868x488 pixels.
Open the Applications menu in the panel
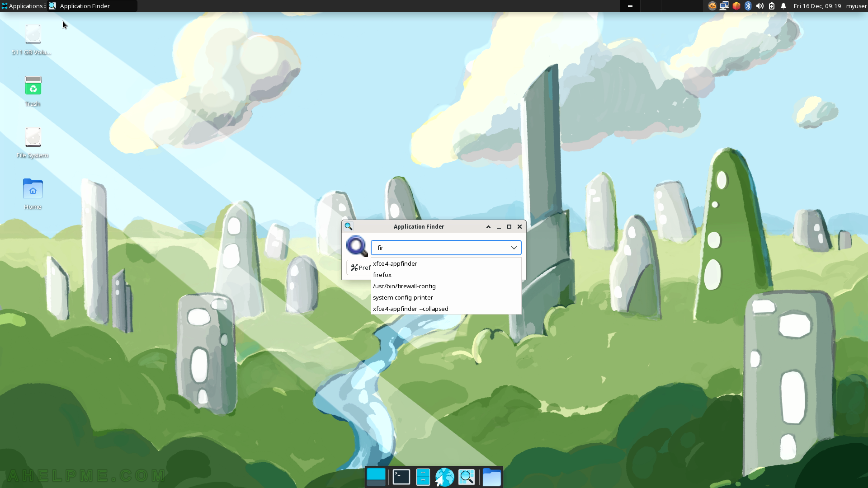(23, 6)
